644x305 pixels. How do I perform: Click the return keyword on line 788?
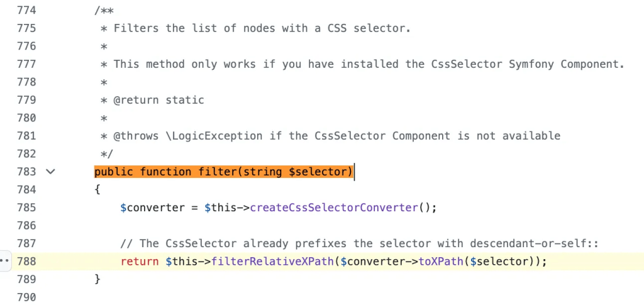click(139, 261)
